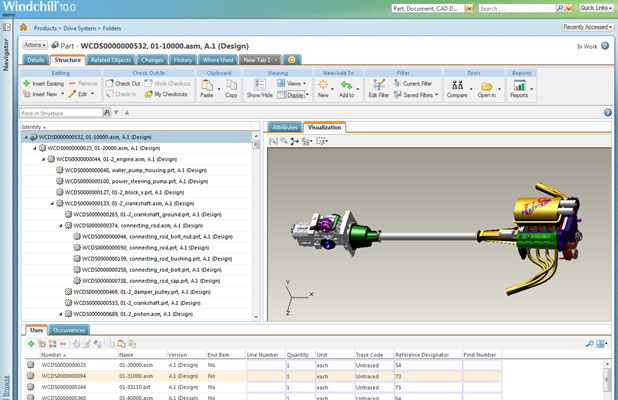Click the Show/Hide viewing icon

point(259,84)
